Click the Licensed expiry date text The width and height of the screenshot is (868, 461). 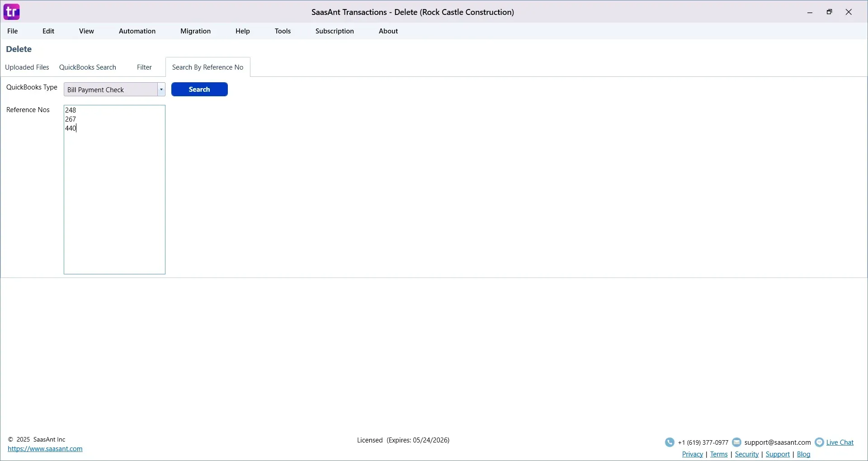(404, 441)
